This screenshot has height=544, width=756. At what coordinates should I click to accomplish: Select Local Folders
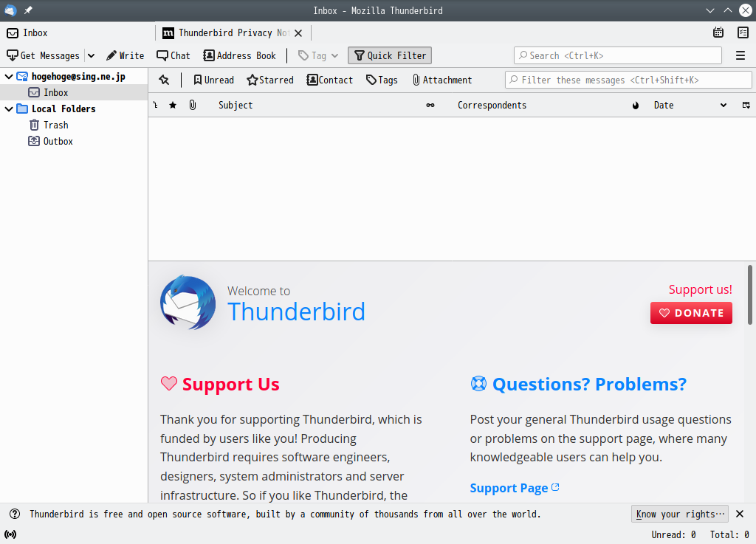point(63,109)
